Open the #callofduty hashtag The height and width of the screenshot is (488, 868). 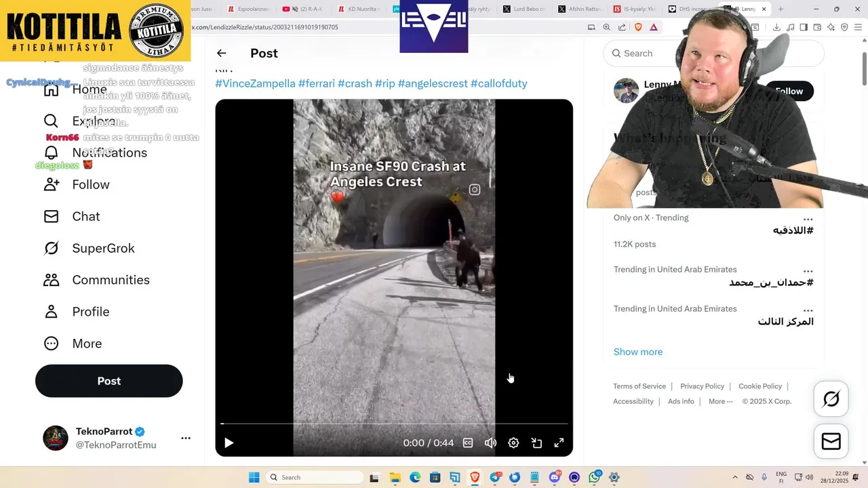[499, 83]
